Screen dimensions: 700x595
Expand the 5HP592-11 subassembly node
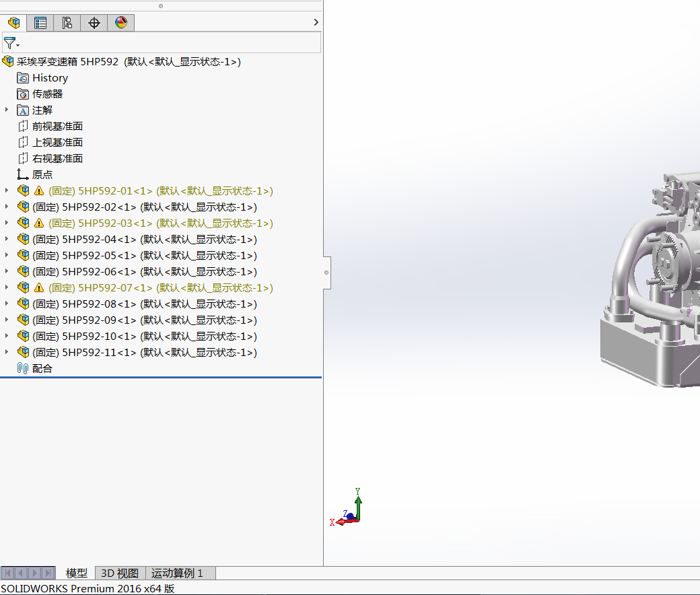coord(6,352)
